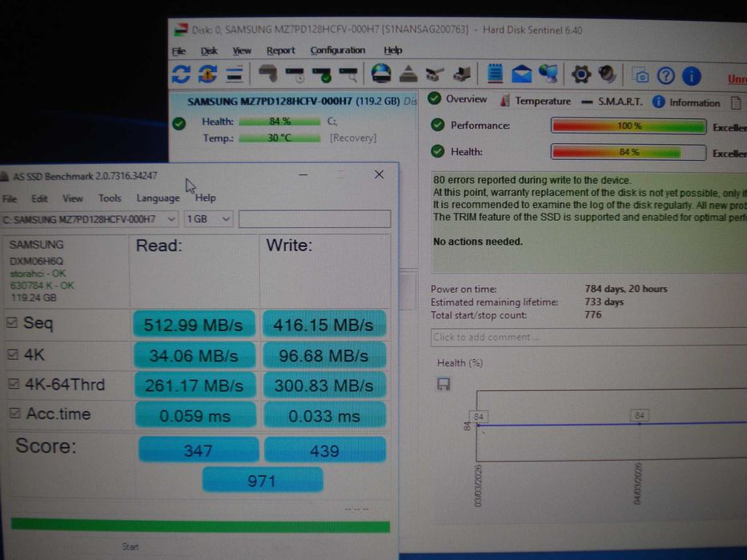The height and width of the screenshot is (560, 747).
Task: Click the refresh-with-warning icon in the Sentinel toolbar
Action: coord(207,74)
